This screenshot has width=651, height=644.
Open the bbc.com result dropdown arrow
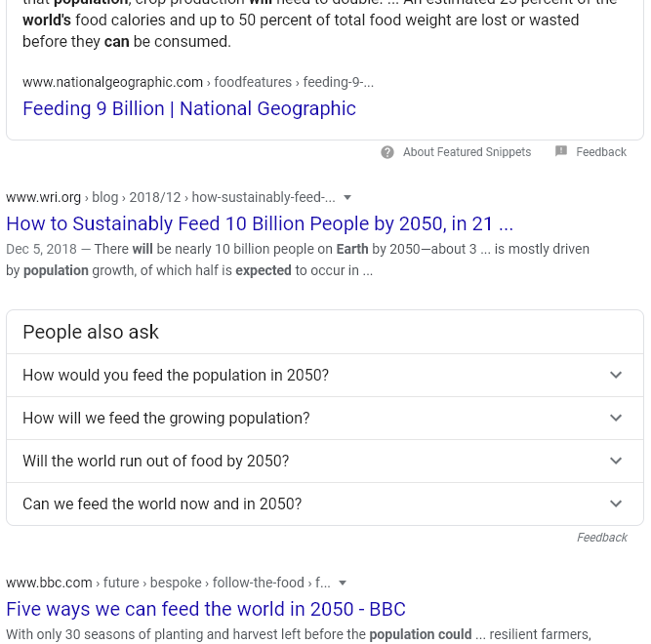pos(343,583)
